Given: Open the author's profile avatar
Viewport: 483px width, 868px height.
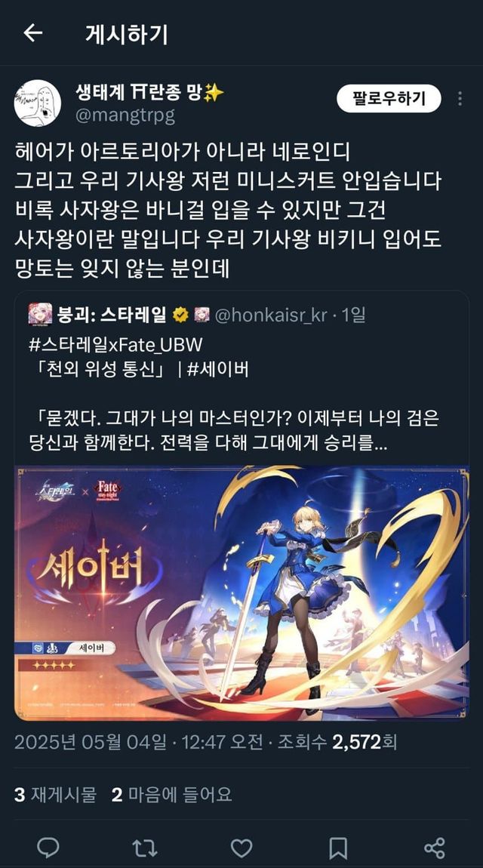Looking at the screenshot, I should [x=38, y=103].
